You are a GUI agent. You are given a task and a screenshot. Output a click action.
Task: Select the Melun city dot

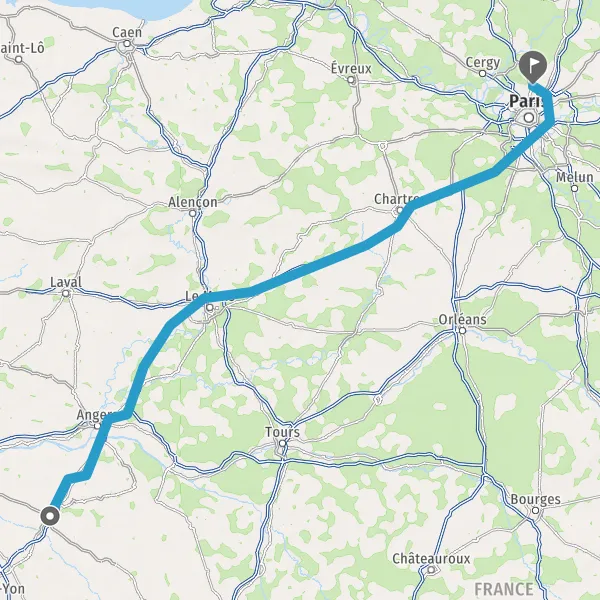coord(574,188)
